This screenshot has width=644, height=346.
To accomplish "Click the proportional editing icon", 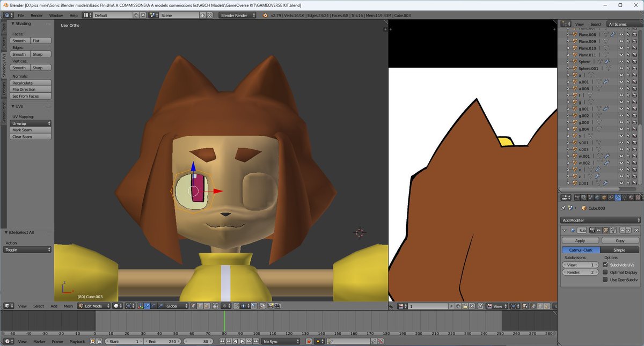I will tap(225, 306).
